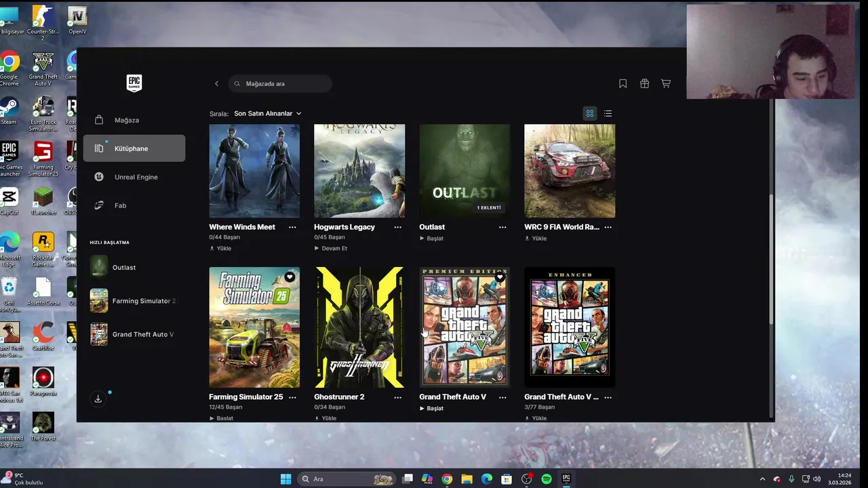Open three-dot menu for Ghostrunner 2
Screen dimensions: 868x488
pos(397,397)
